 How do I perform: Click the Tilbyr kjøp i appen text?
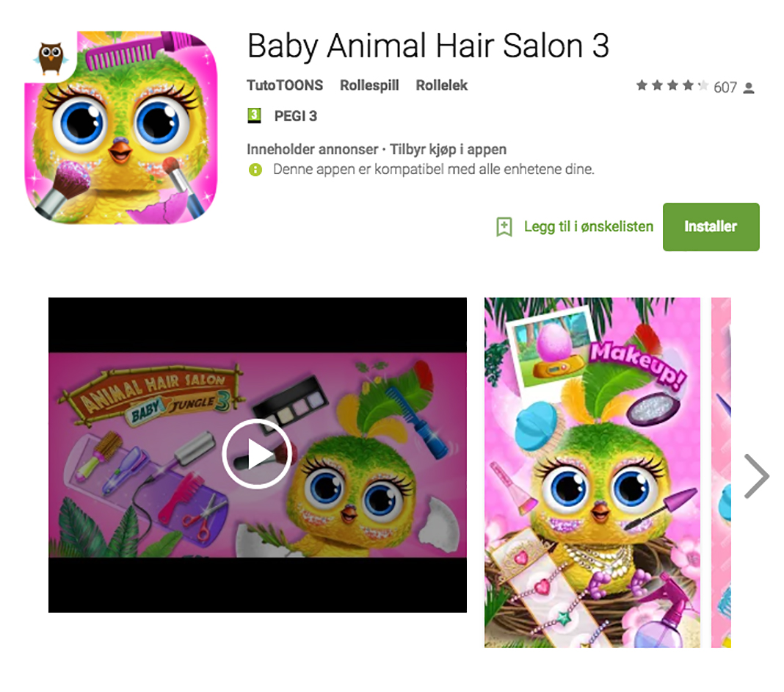coord(448,149)
